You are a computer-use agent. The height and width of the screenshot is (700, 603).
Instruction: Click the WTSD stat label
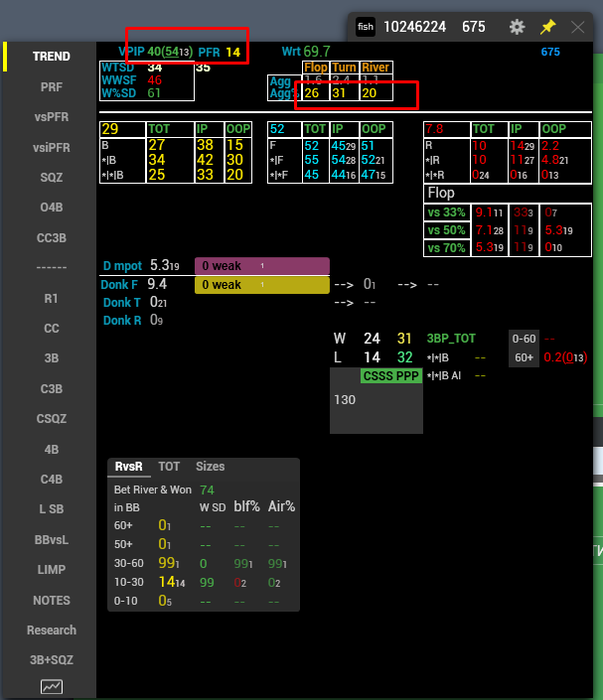pos(118,67)
